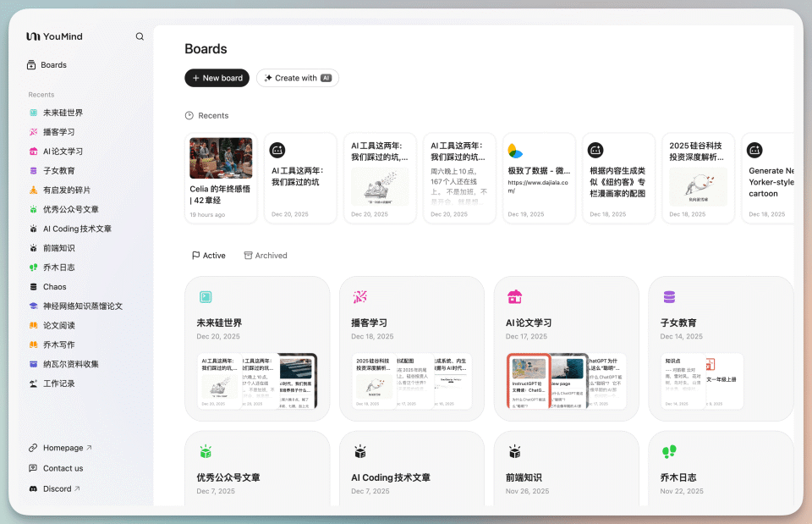Open the Contact us link
This screenshot has height=524, width=812.
pos(62,467)
